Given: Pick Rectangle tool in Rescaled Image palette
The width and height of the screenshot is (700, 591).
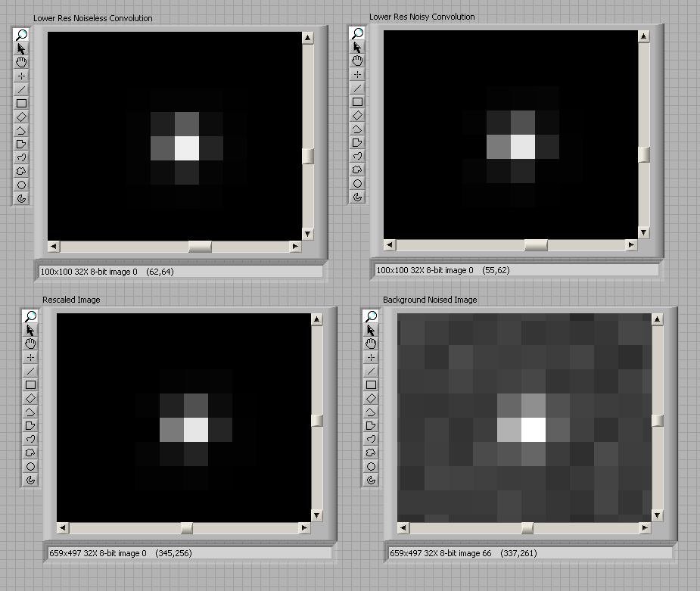Looking at the screenshot, I should pos(30,384).
